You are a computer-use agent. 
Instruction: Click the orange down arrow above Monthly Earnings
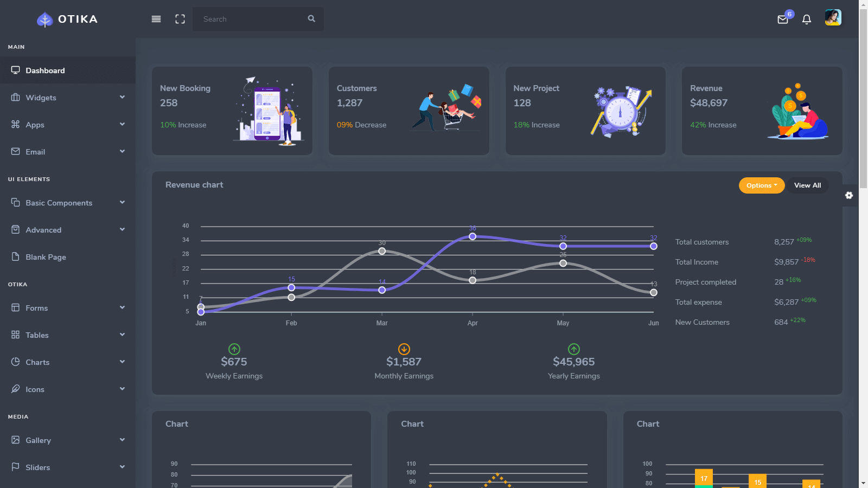404,349
